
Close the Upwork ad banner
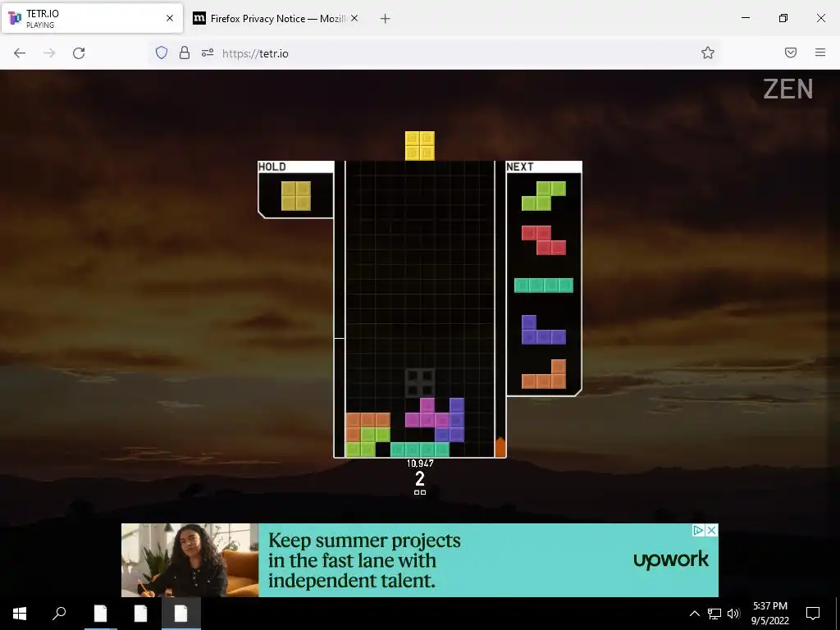tap(712, 531)
